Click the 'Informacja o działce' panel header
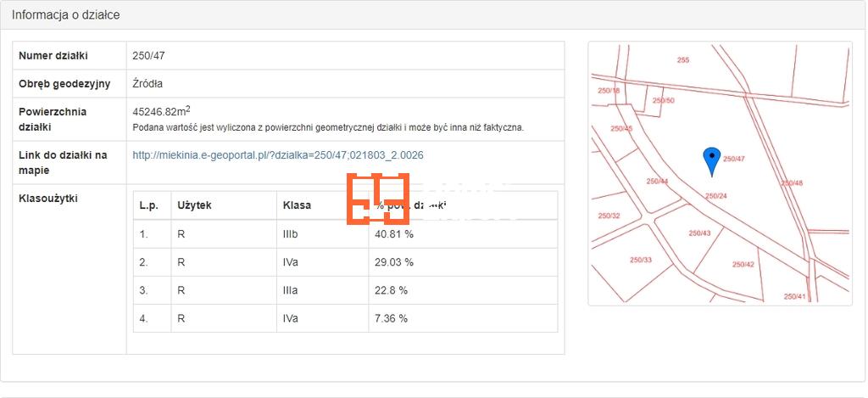The height and width of the screenshot is (398, 868). [65, 15]
